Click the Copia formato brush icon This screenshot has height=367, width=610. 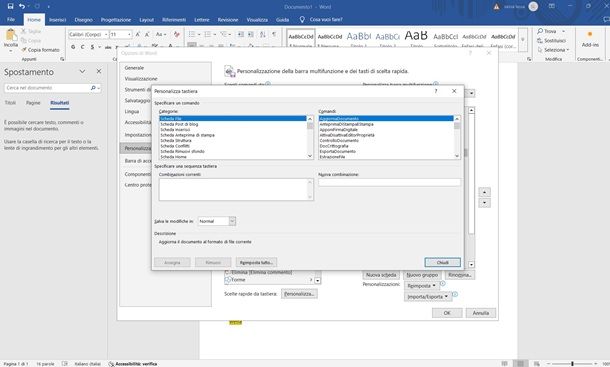(24, 50)
